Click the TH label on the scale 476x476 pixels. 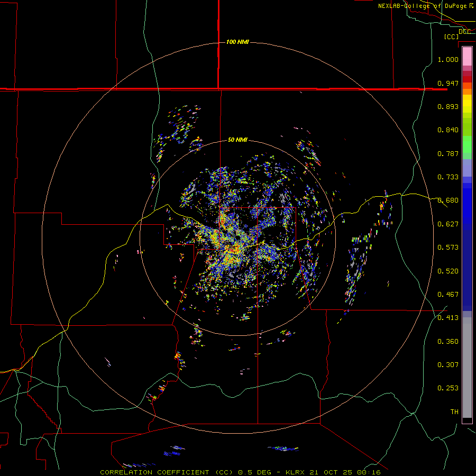coord(454,412)
